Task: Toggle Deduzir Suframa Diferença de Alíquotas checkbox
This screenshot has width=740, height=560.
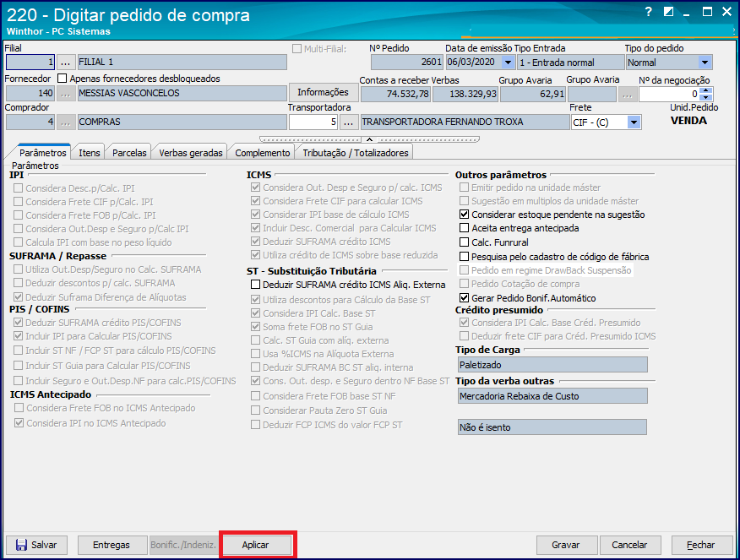Action: (x=19, y=297)
